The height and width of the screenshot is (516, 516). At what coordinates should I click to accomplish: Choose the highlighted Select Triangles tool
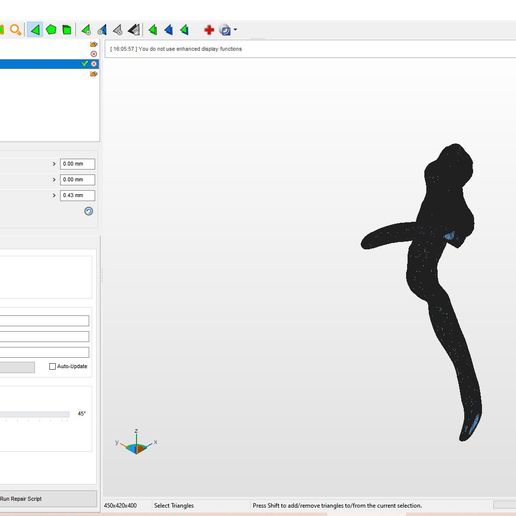(x=35, y=30)
